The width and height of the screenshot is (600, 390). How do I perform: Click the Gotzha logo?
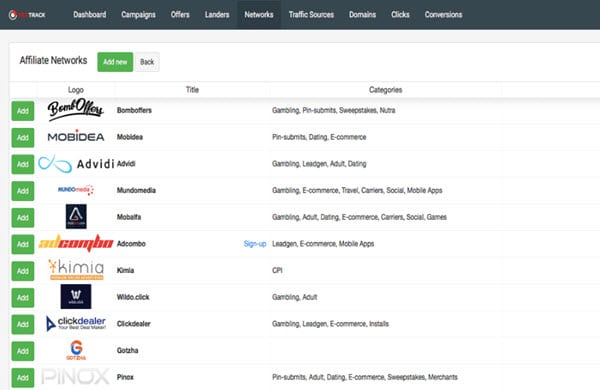[x=76, y=350]
